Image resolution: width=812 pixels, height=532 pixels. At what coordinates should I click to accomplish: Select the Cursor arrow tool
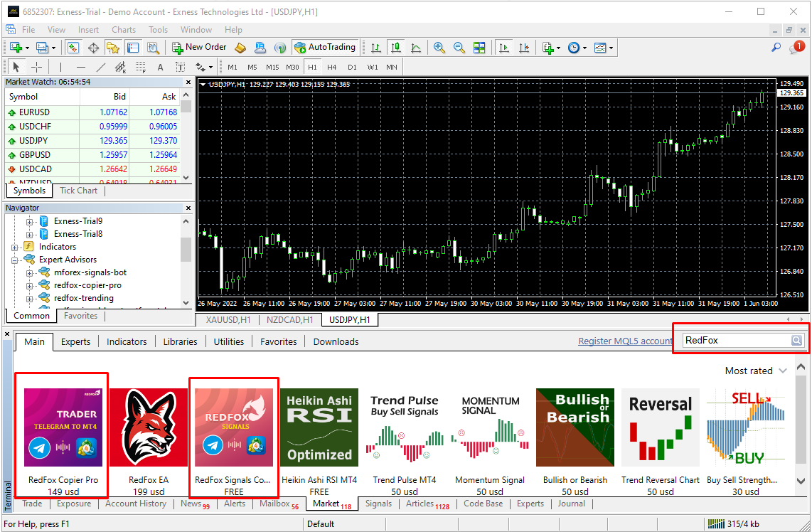(16, 67)
